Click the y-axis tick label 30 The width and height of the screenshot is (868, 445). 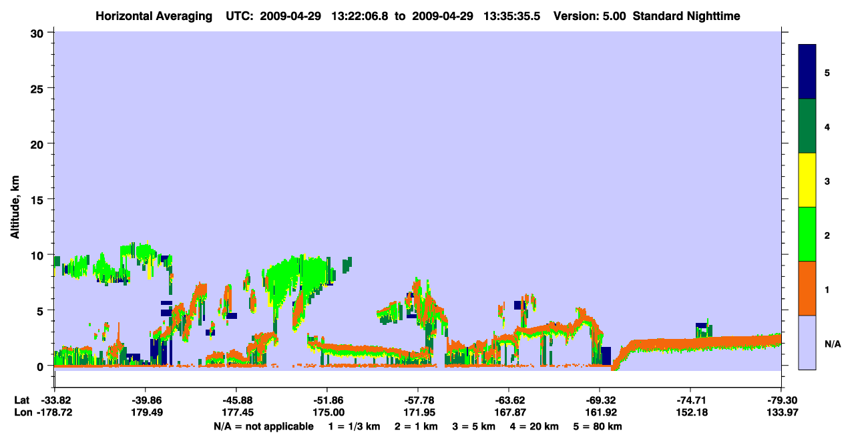coord(38,33)
